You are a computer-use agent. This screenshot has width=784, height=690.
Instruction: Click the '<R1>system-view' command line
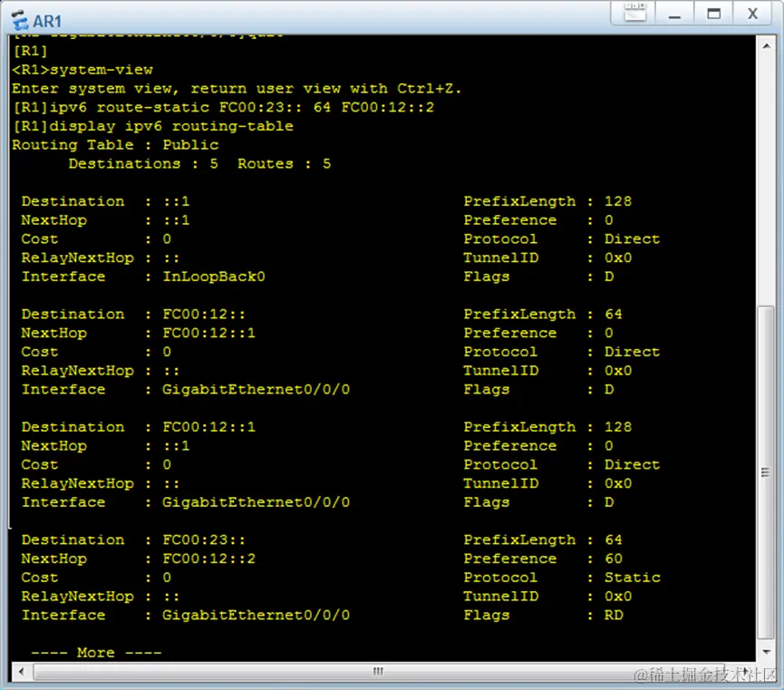82,70
